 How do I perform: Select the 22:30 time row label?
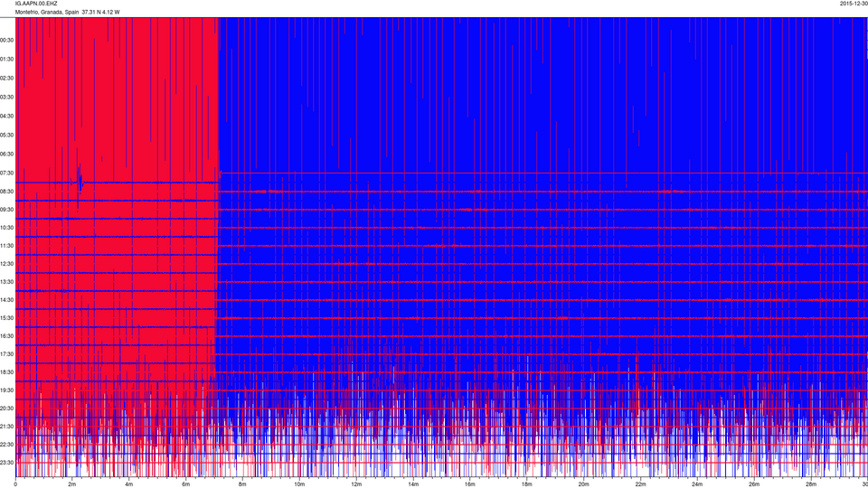[x=6, y=445]
